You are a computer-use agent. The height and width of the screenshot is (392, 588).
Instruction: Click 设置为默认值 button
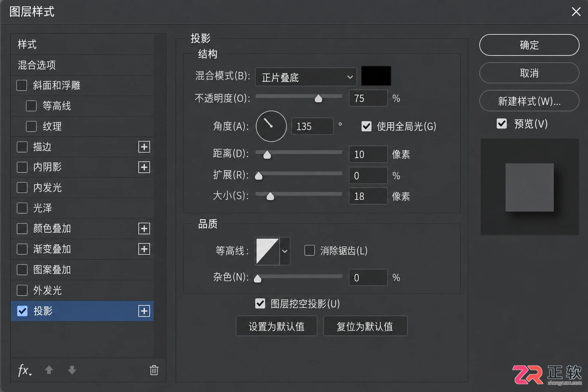[276, 326]
